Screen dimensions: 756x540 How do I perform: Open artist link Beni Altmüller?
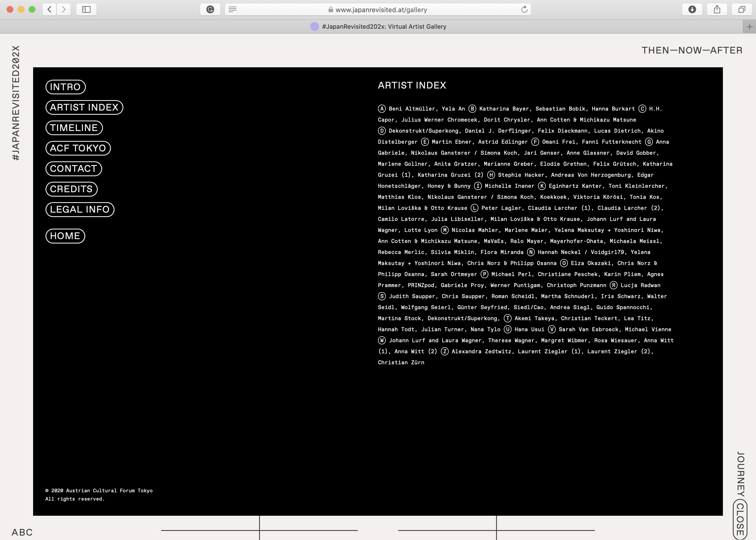click(x=412, y=109)
